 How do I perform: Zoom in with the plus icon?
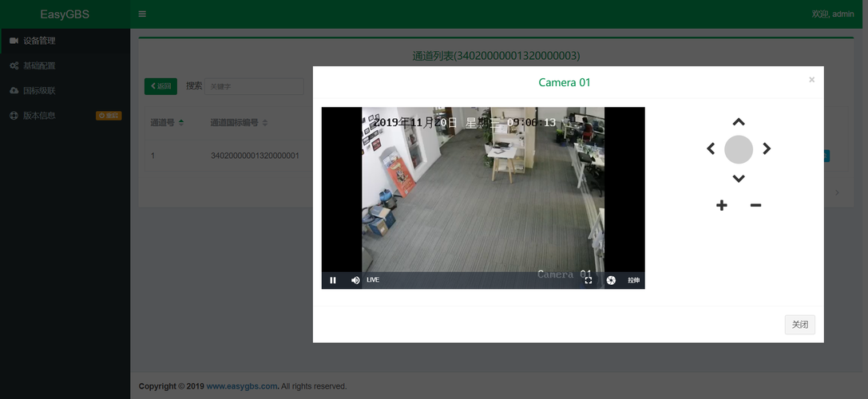(721, 205)
